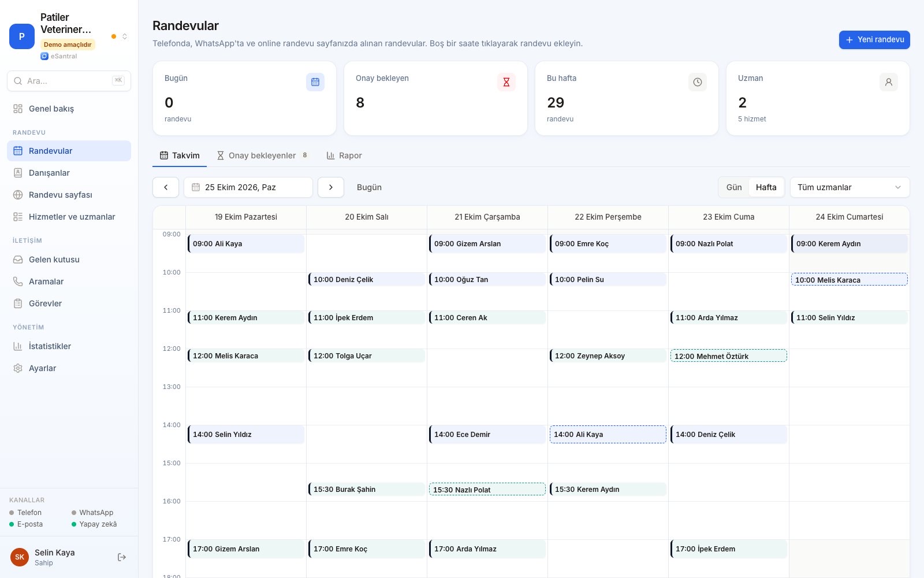Click the calendar icon in Bugün card

point(315,82)
